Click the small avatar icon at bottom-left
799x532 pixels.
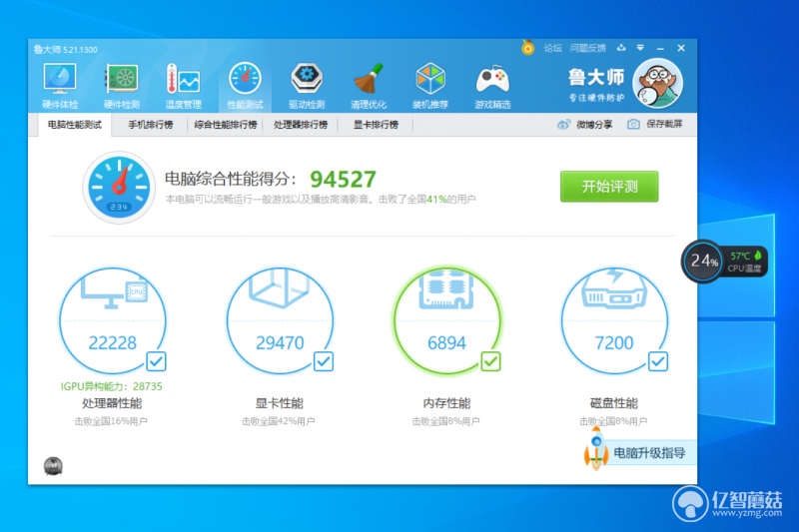[x=53, y=466]
